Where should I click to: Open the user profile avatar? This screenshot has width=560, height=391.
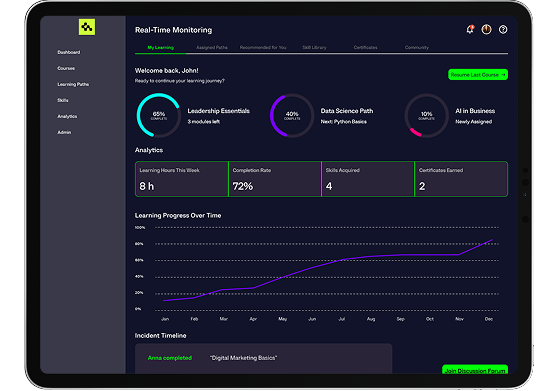tap(486, 30)
